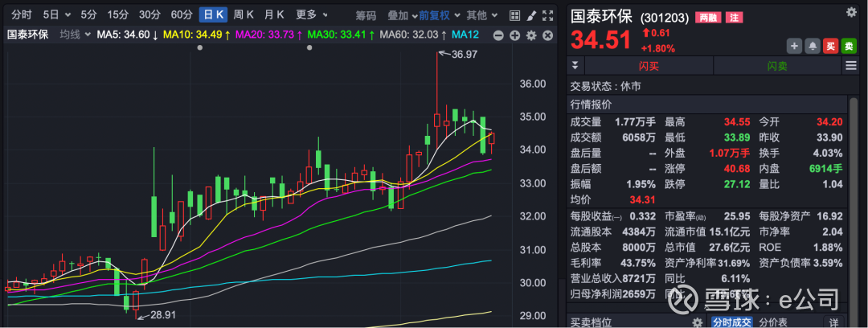This screenshot has width=868, height=328.
Task: Click the stock code (301203)
Action: click(x=665, y=18)
